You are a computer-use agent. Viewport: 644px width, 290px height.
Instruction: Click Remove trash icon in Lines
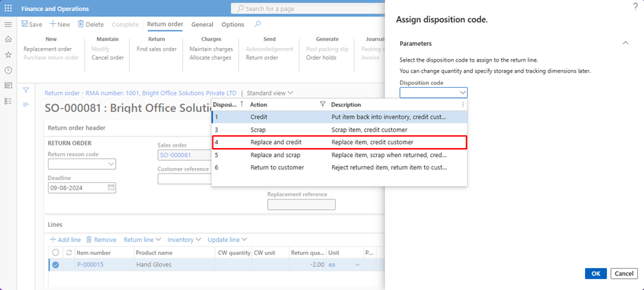tap(88, 239)
